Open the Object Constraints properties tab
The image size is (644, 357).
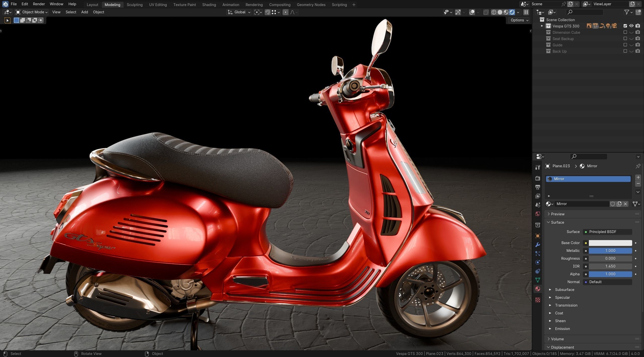(x=538, y=271)
